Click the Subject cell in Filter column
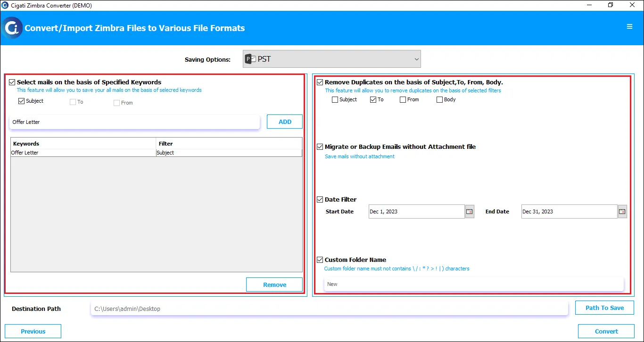This screenshot has height=342, width=644. 229,153
